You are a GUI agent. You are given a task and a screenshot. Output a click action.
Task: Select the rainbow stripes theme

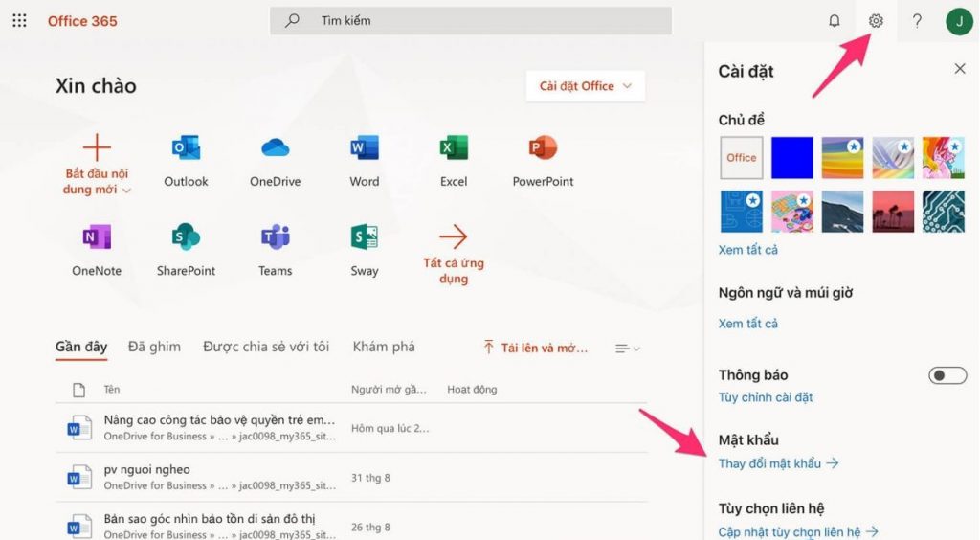point(842,157)
